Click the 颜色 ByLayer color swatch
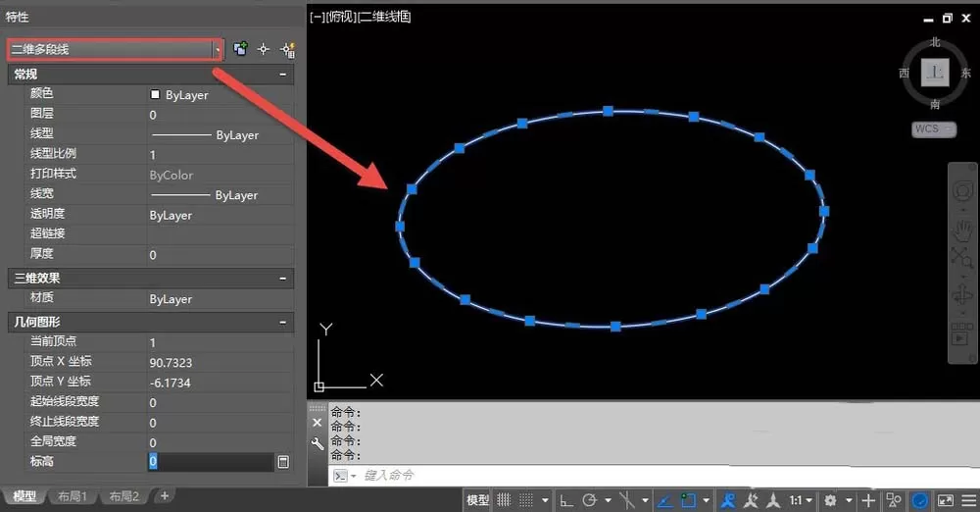Viewport: 980px width, 512px height. pyautogui.click(x=155, y=94)
